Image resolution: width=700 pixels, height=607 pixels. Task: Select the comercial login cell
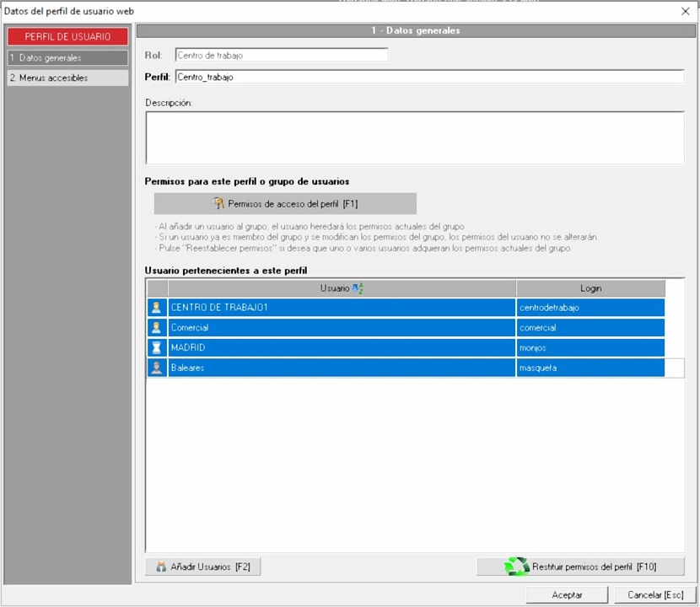(x=590, y=327)
